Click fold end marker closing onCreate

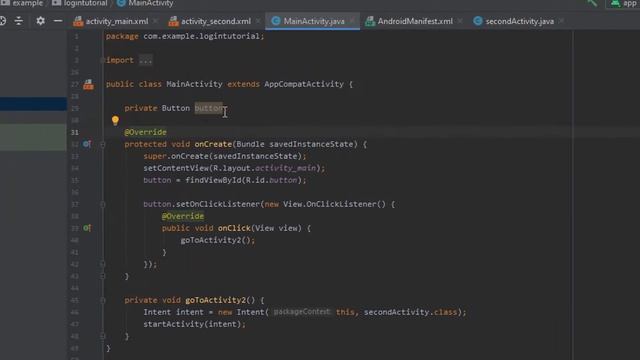102,276
